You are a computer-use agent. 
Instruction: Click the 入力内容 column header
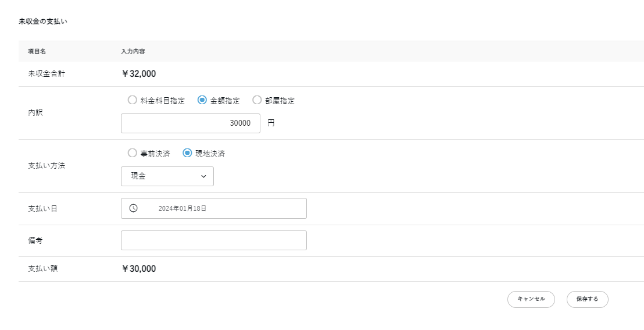tap(133, 51)
